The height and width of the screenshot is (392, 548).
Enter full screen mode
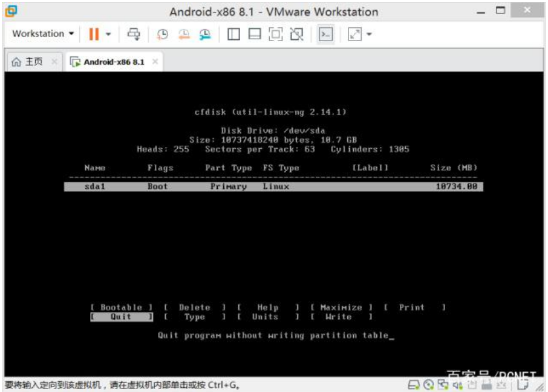click(x=275, y=34)
